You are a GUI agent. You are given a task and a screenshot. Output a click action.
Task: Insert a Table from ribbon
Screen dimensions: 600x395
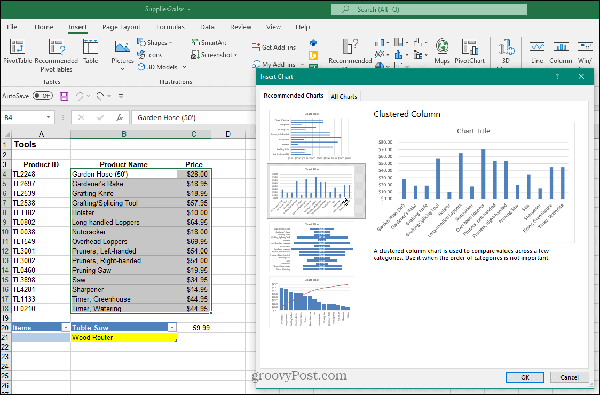(x=90, y=47)
